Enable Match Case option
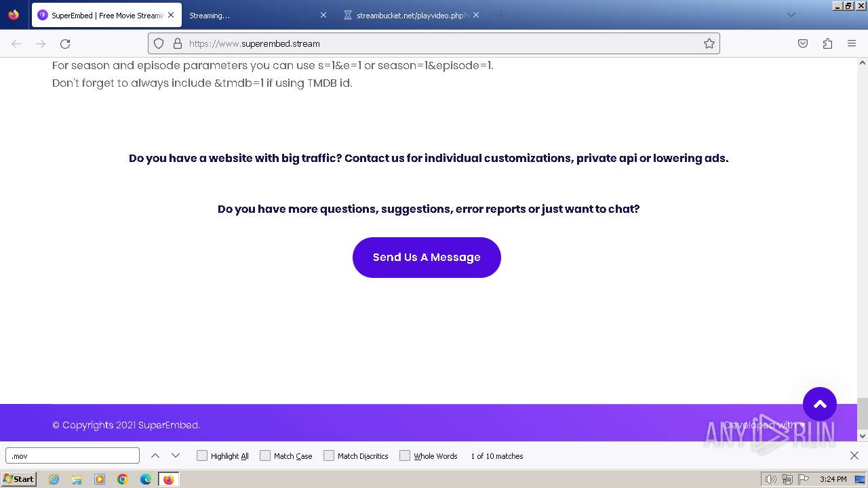The width and height of the screenshot is (868, 488). [x=286, y=456]
